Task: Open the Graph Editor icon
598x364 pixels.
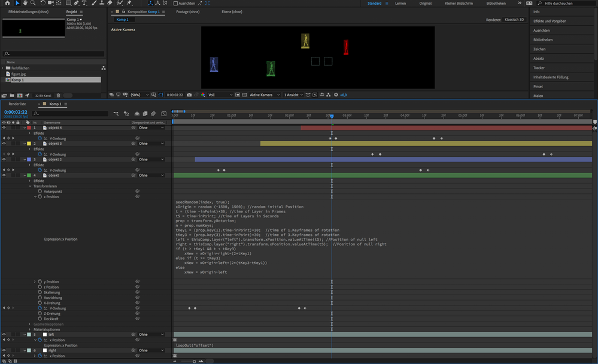Action: tap(164, 114)
